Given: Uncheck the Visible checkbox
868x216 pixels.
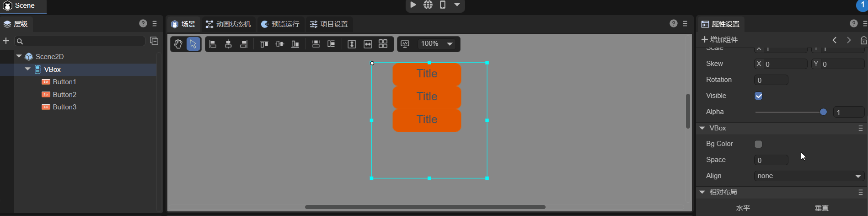Looking at the screenshot, I should (x=758, y=96).
